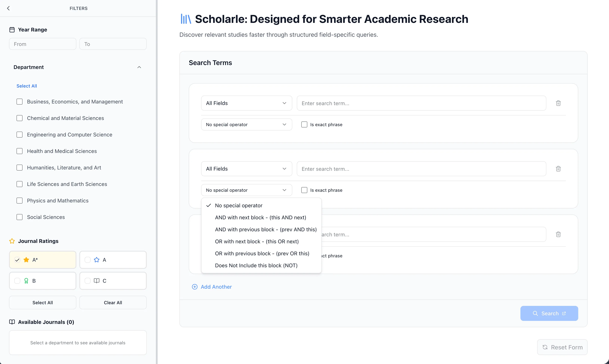Close the operator dropdown in second block

point(247,190)
